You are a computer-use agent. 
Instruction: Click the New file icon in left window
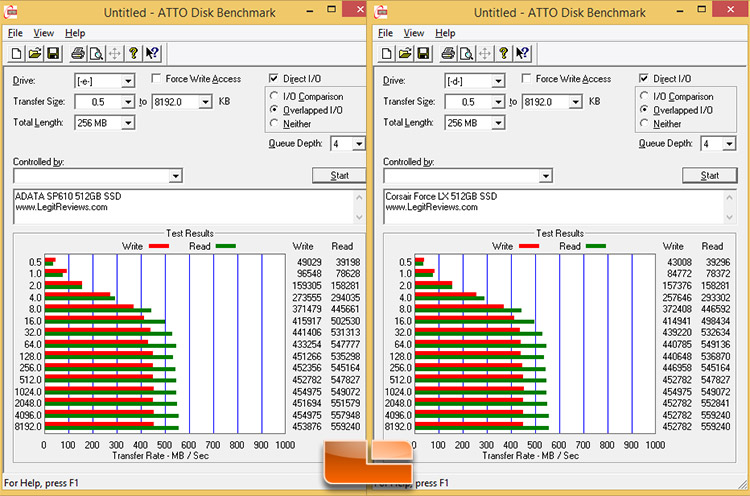pyautogui.click(x=16, y=53)
